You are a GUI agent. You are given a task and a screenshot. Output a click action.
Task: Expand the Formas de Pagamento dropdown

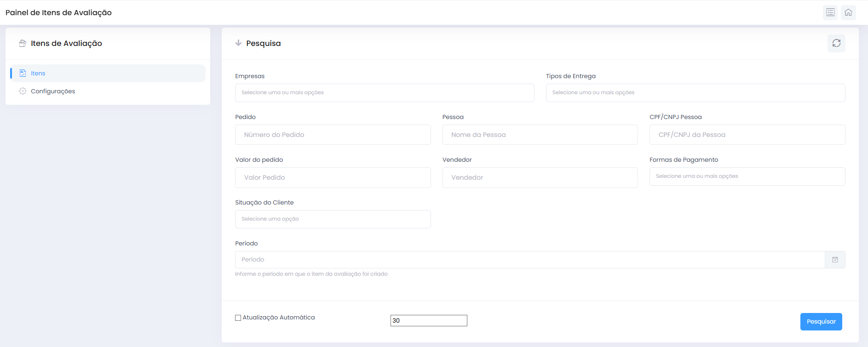[747, 176]
